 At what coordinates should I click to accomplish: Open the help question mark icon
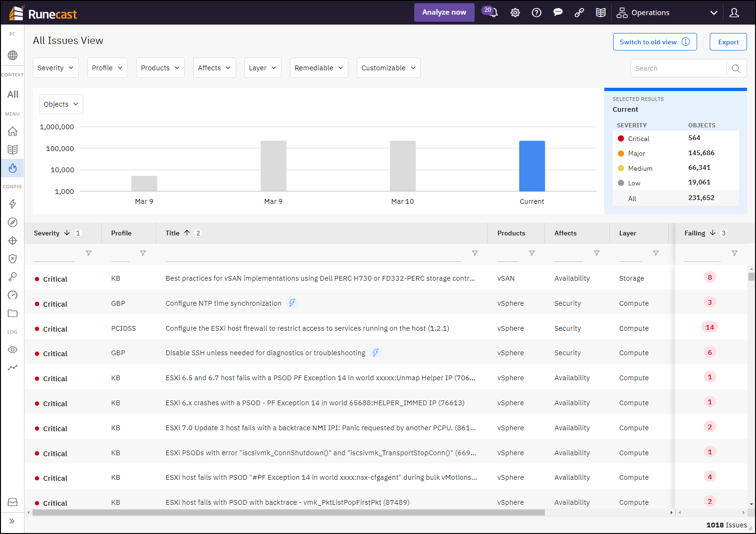536,13
